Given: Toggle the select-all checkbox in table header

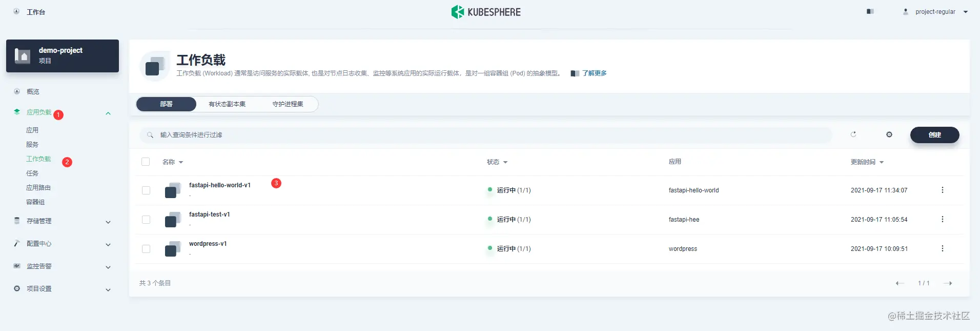Looking at the screenshot, I should point(146,162).
